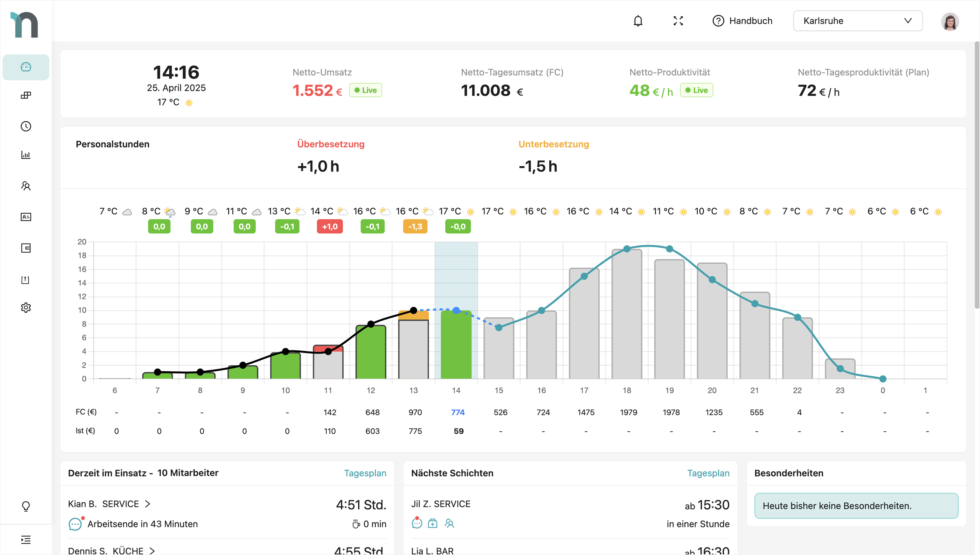
Task: Open the user profile avatar
Action: tap(950, 21)
